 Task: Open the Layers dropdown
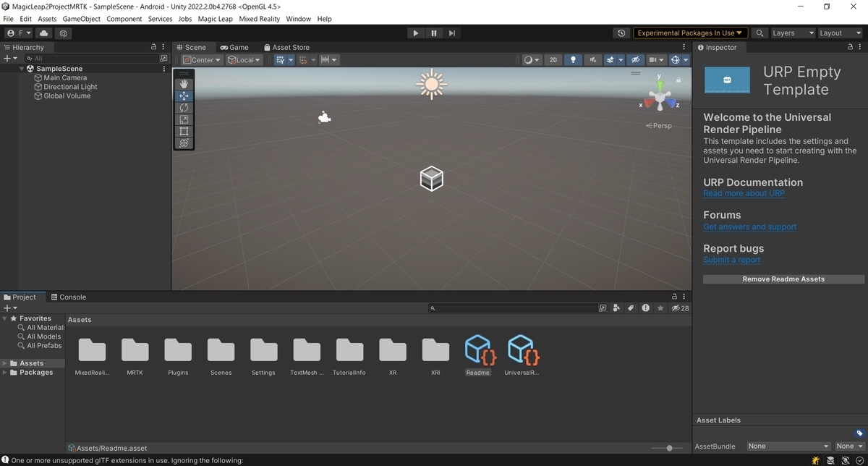793,33
